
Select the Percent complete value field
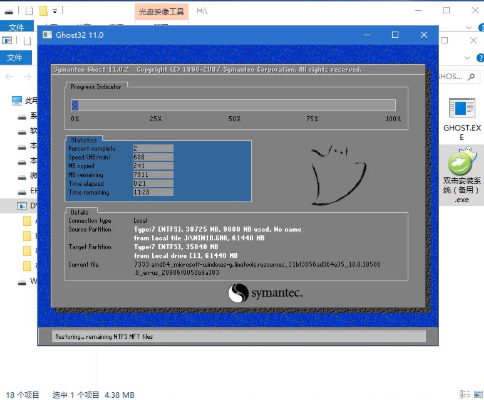[x=153, y=148]
